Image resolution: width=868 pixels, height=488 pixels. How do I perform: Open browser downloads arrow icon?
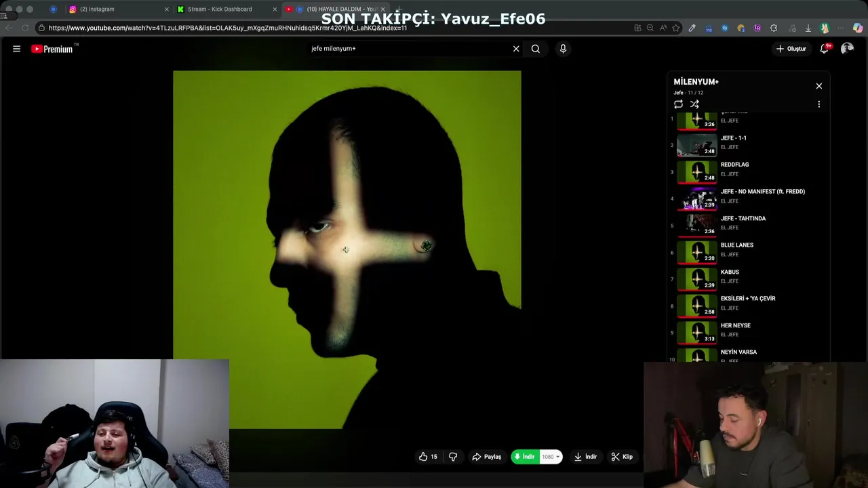pyautogui.click(x=808, y=28)
